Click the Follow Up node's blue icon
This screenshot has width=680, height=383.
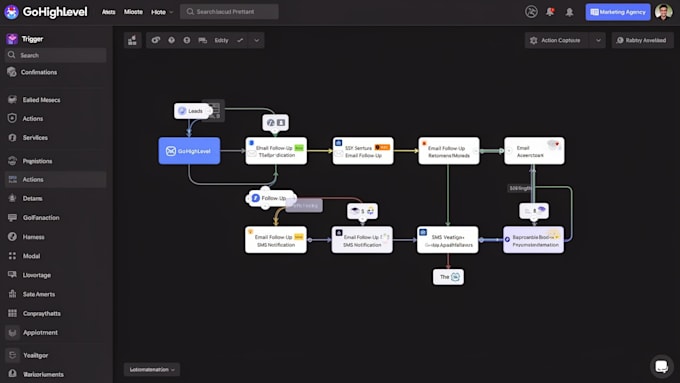click(255, 198)
